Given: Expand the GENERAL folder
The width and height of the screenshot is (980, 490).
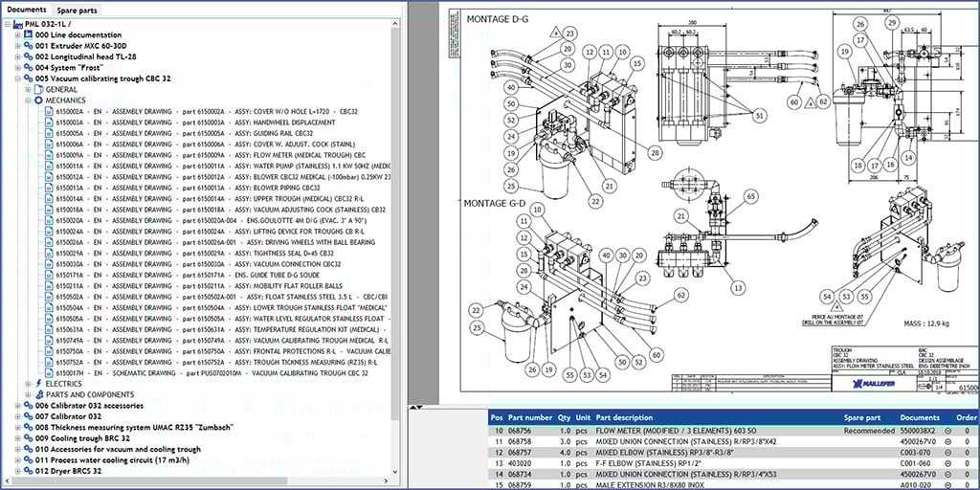Looking at the screenshot, I should coord(28,89).
